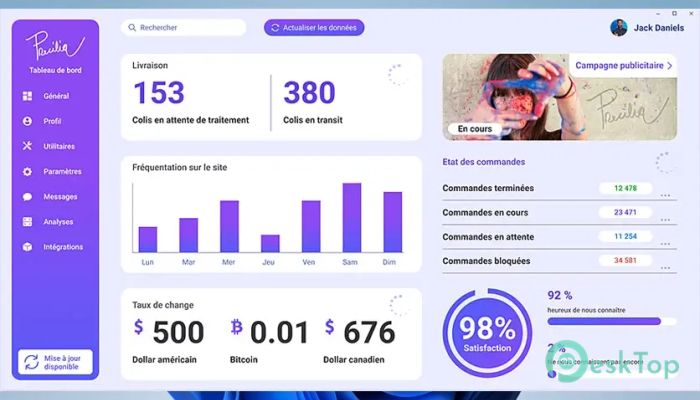
Task: Click Mise à jour disponible button
Action: click(55, 362)
